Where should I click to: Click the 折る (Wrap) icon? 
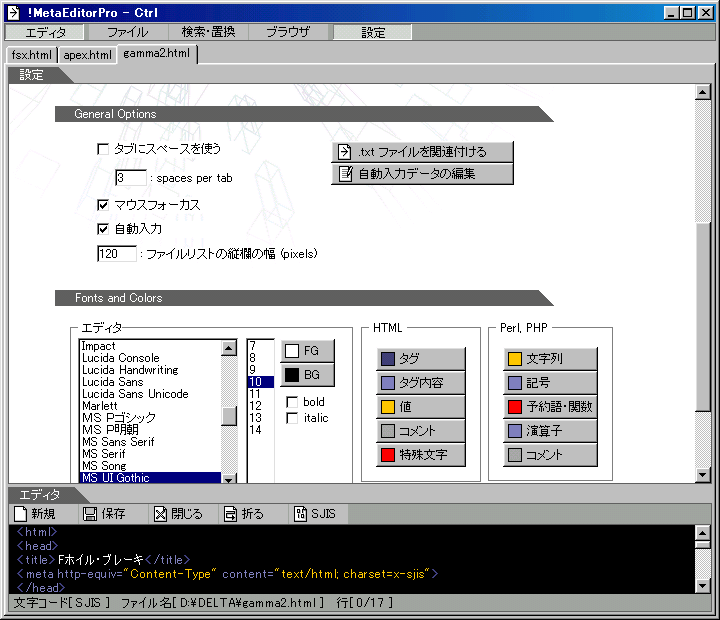[230, 514]
